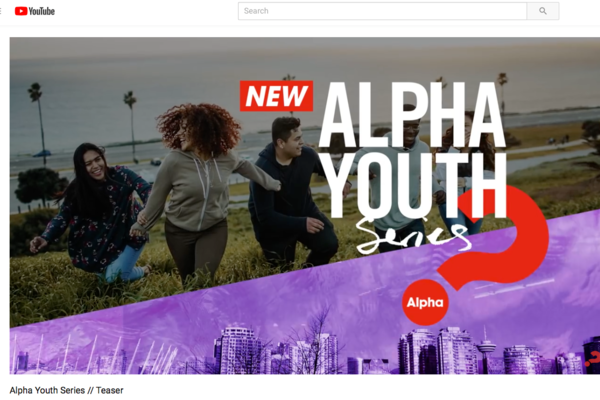Open the hamburger guide menu beside YouTube logo
This screenshot has height=400, width=600.
1,11
